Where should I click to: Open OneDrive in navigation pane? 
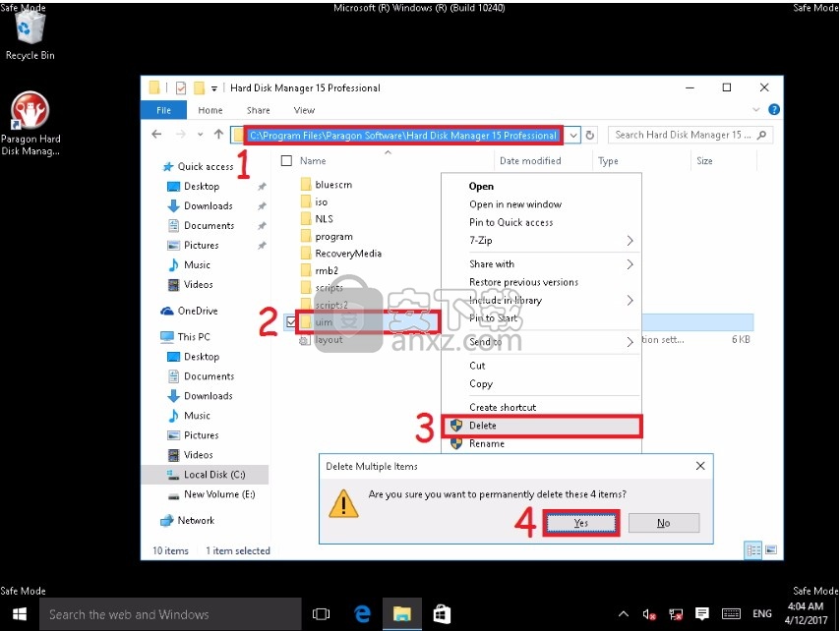[189, 311]
